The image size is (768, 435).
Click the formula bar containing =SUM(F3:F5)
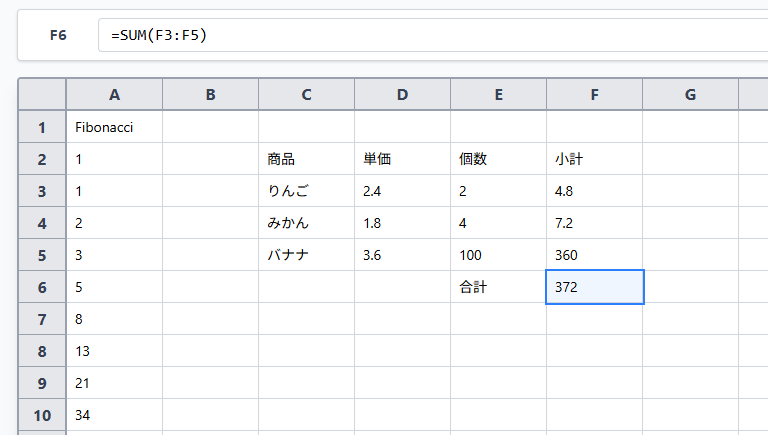430,35
